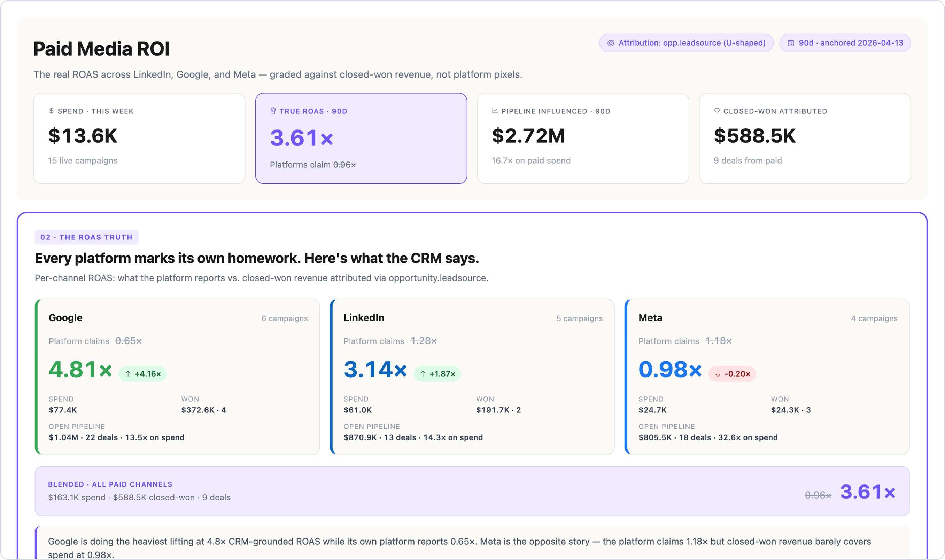Click the Google spend value $77.4K
The image size is (945, 560).
point(63,410)
